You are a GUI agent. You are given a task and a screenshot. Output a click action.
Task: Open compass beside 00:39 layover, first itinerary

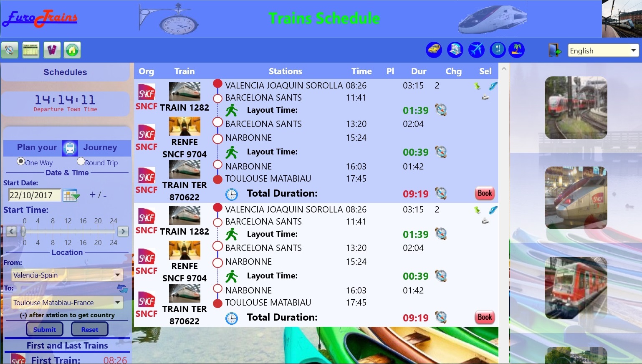pos(441,152)
